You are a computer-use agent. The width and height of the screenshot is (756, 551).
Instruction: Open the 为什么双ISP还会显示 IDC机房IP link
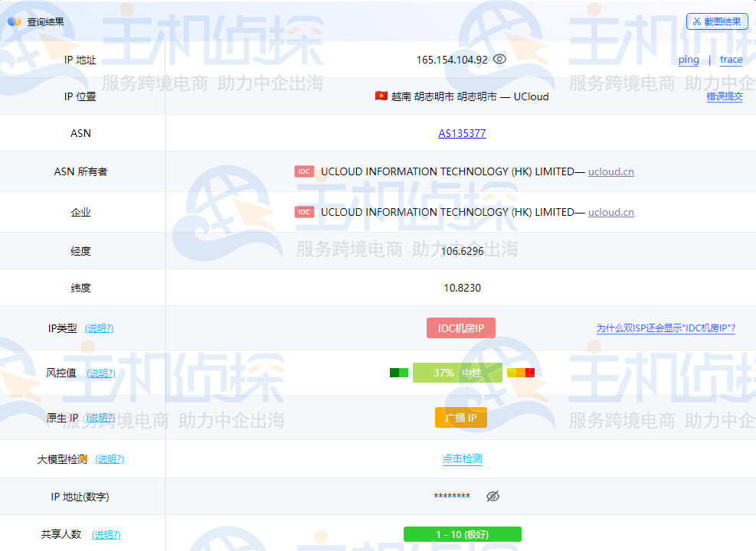[666, 328]
